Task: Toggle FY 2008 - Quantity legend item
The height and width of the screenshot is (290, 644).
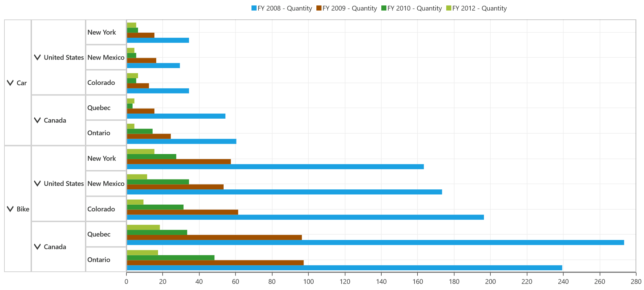Action: click(281, 8)
